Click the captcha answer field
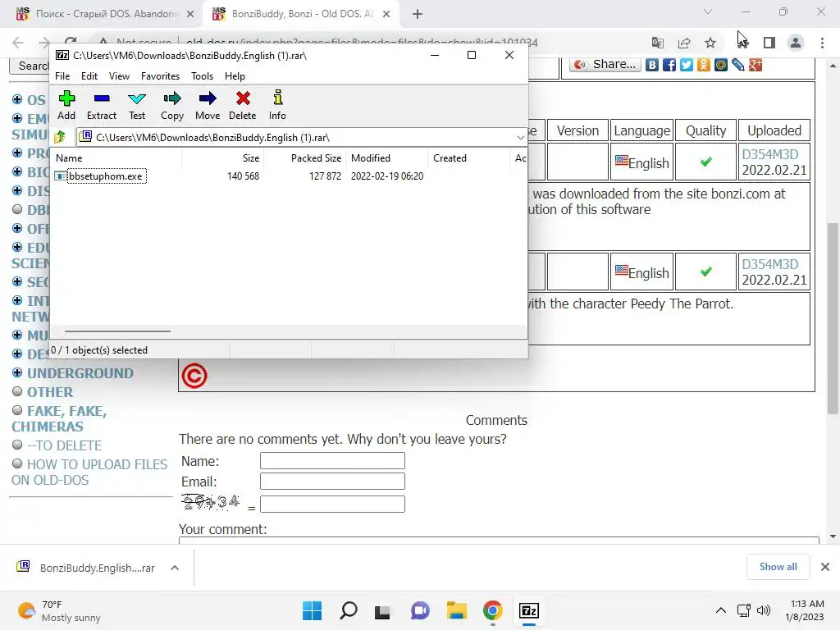This screenshot has width=840, height=630. click(332, 504)
